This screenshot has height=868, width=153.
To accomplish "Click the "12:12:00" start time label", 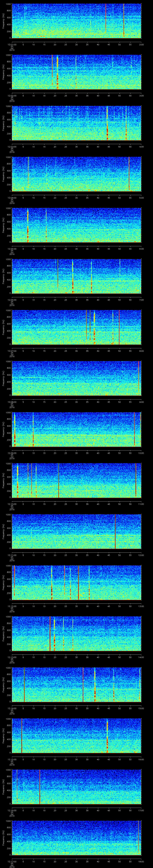I will pyautogui.click(x=12, y=606).
